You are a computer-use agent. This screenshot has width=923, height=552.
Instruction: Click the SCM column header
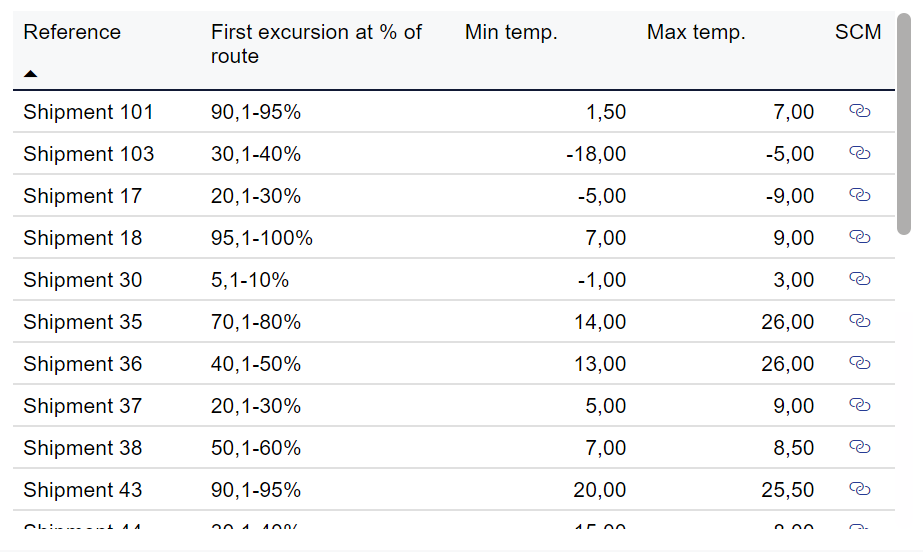tap(858, 32)
